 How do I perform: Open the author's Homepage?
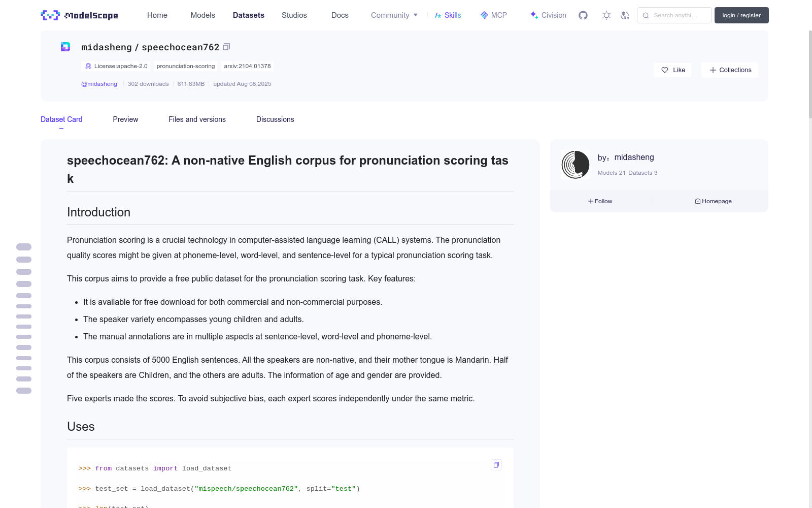coord(713,201)
